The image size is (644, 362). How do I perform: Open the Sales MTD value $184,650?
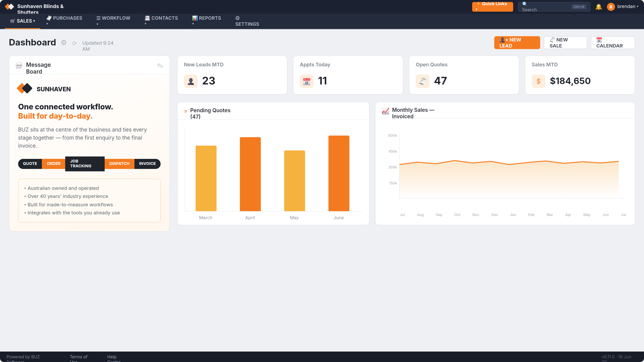point(570,81)
